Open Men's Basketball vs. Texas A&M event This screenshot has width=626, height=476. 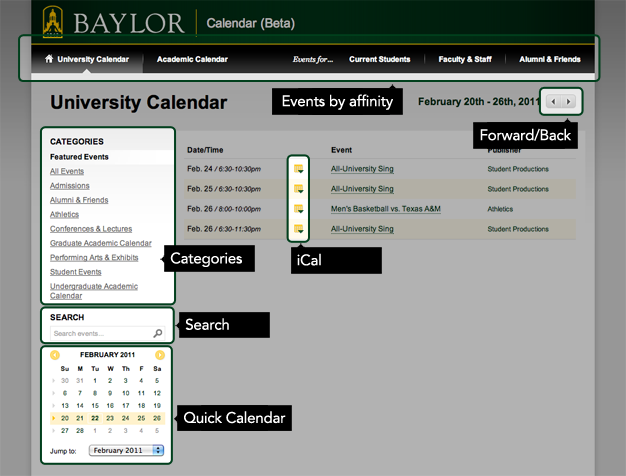386,209
